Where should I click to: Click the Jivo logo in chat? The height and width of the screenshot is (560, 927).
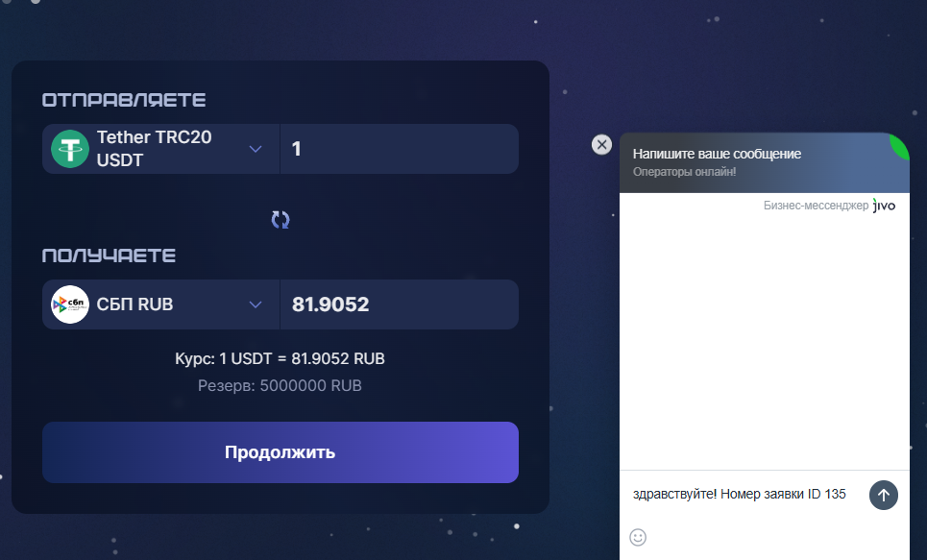[x=884, y=205]
